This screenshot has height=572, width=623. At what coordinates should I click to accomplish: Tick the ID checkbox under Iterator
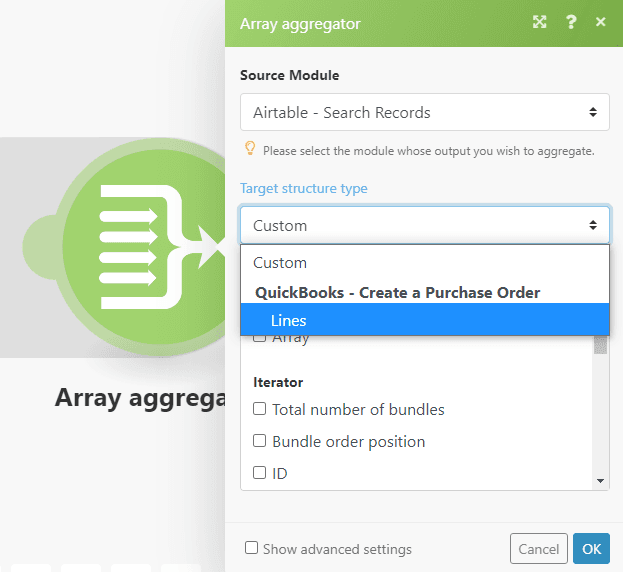260,473
